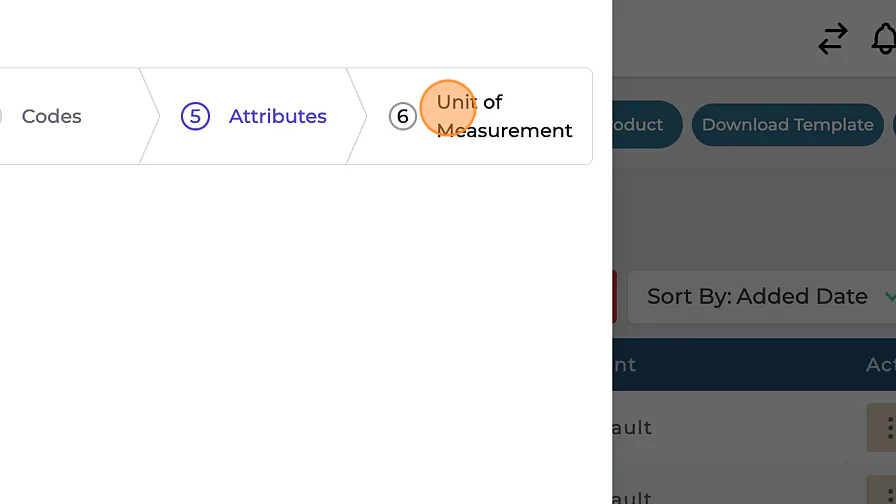Click the chevron divider between Codes and Attributes
Screen dimensions: 896x504
tap(149, 116)
